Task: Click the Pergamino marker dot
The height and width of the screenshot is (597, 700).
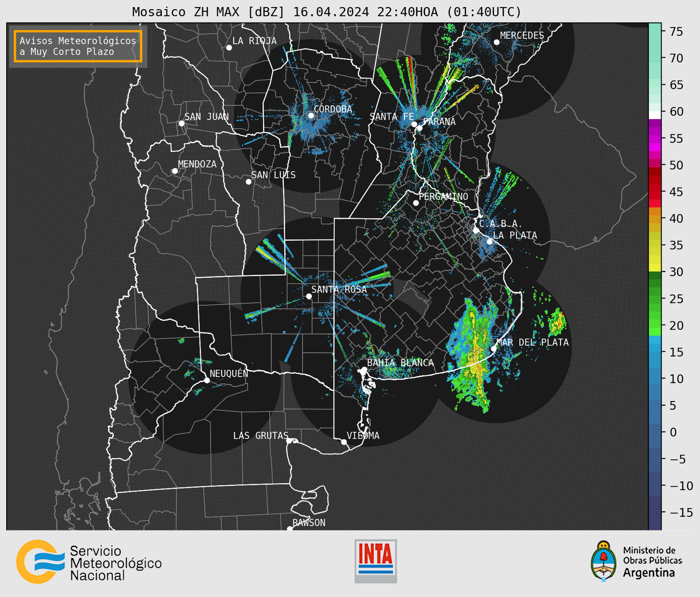Action: tap(415, 203)
